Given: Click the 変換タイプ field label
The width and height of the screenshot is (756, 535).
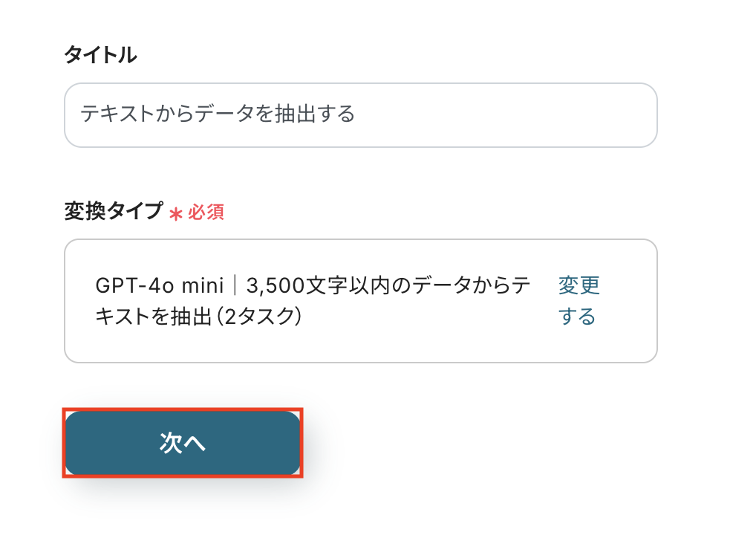Looking at the screenshot, I should [113, 212].
